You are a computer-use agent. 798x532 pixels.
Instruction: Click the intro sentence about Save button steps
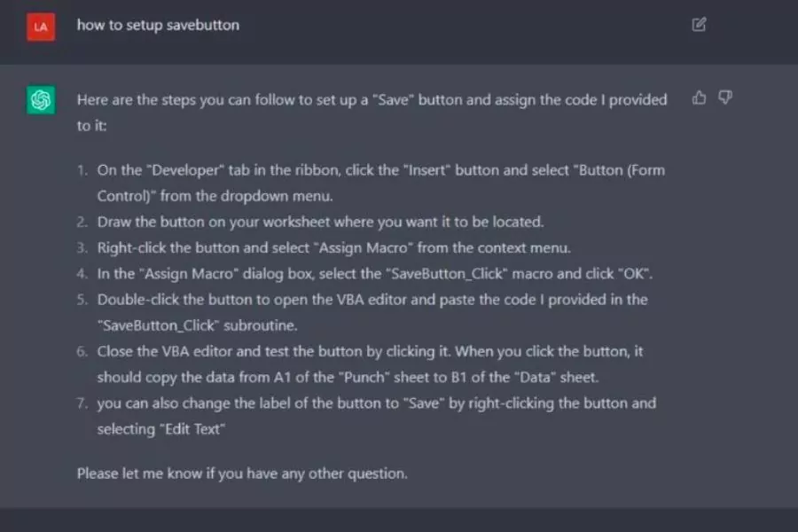point(372,113)
